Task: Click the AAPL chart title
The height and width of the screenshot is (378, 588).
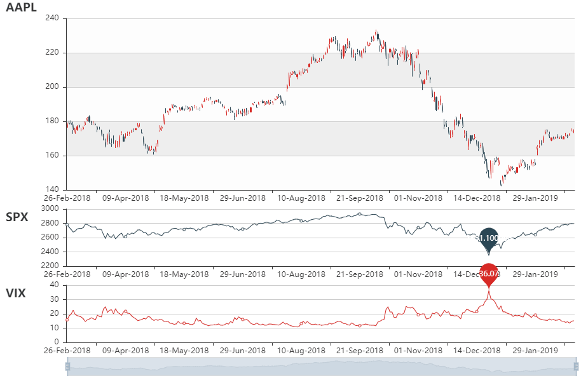Action: [21, 8]
